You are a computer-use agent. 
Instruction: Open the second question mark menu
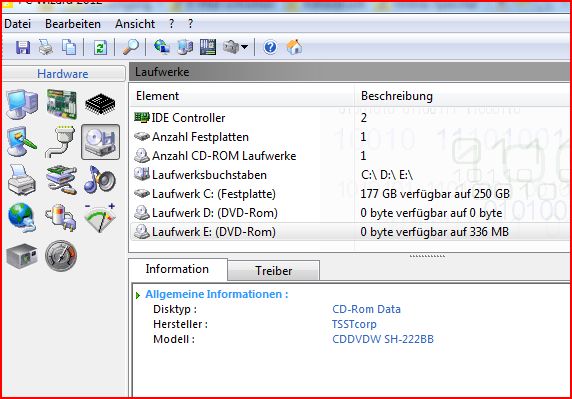click(x=190, y=24)
